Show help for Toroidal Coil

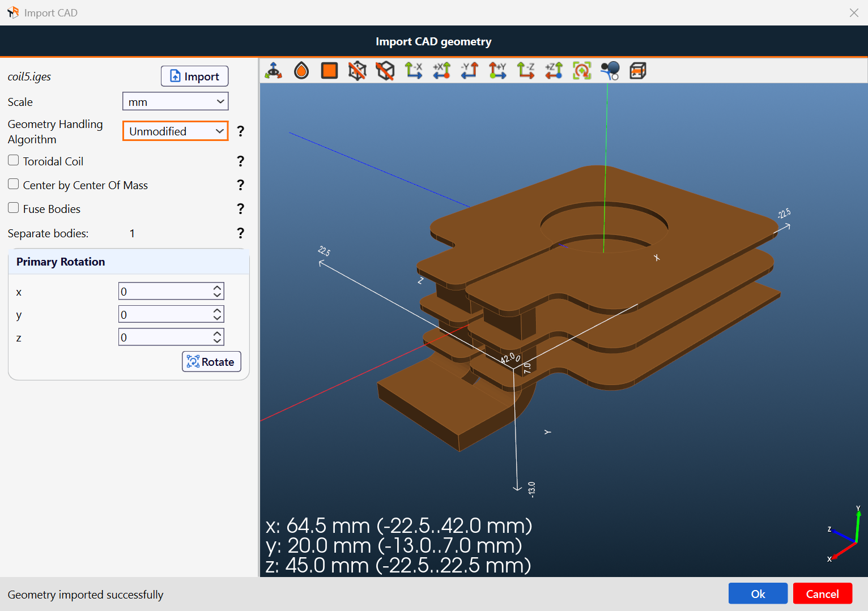point(241,161)
